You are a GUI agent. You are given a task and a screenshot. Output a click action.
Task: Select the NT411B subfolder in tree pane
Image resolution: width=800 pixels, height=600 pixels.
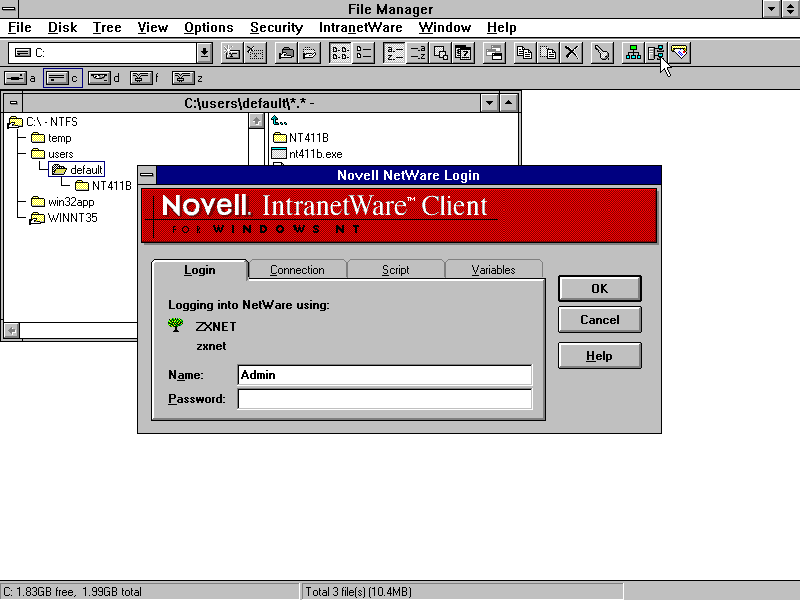tap(103, 186)
